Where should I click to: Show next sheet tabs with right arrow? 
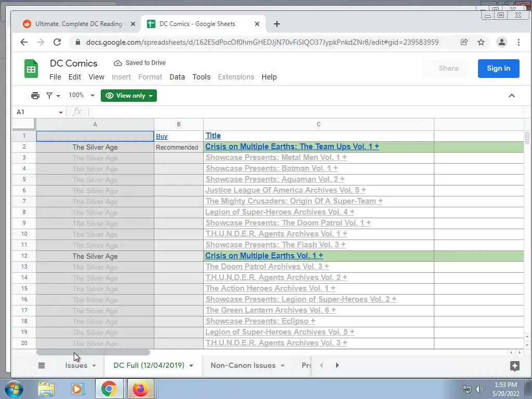click(337, 365)
